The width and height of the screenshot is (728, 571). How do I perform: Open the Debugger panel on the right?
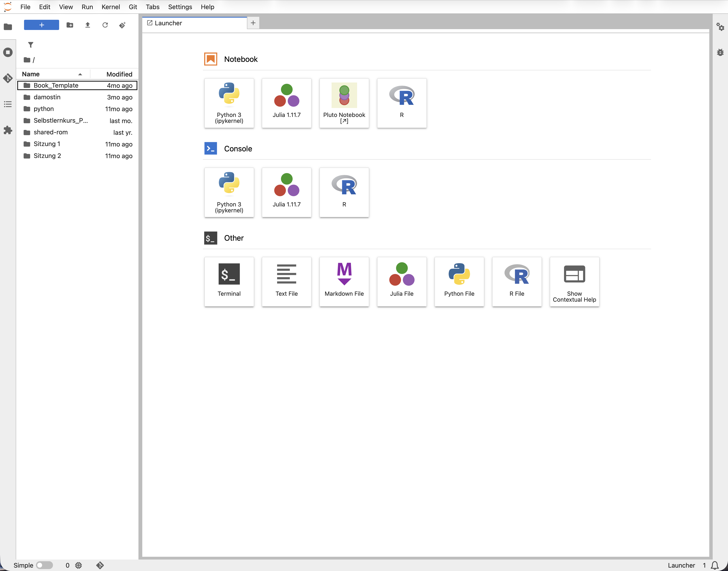click(720, 52)
